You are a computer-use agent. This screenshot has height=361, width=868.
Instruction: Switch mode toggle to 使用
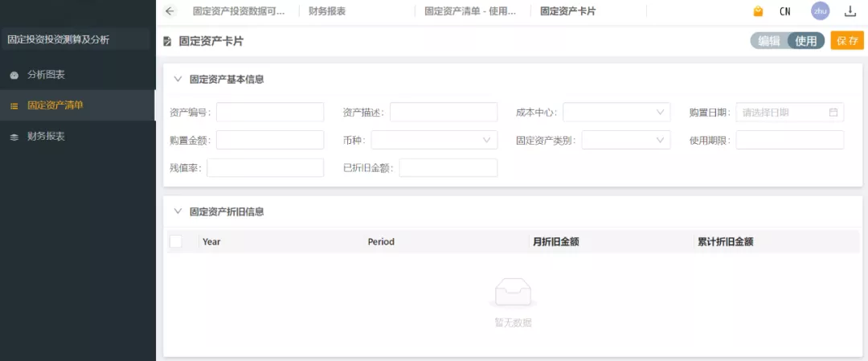805,41
